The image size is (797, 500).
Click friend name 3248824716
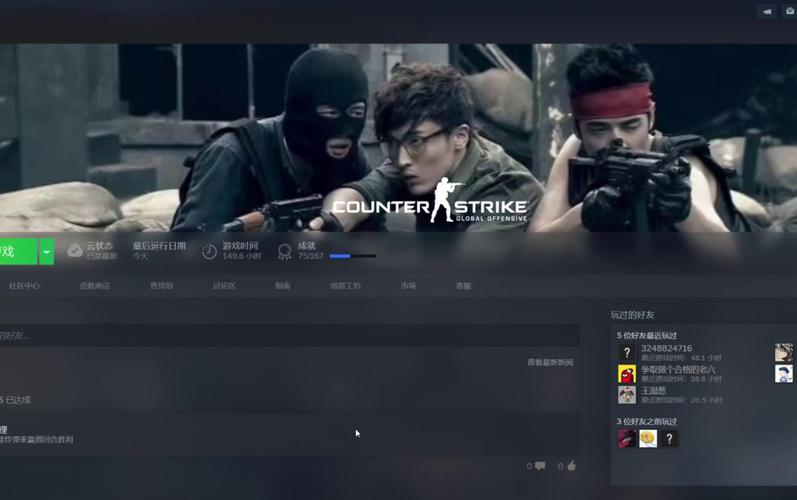666,348
